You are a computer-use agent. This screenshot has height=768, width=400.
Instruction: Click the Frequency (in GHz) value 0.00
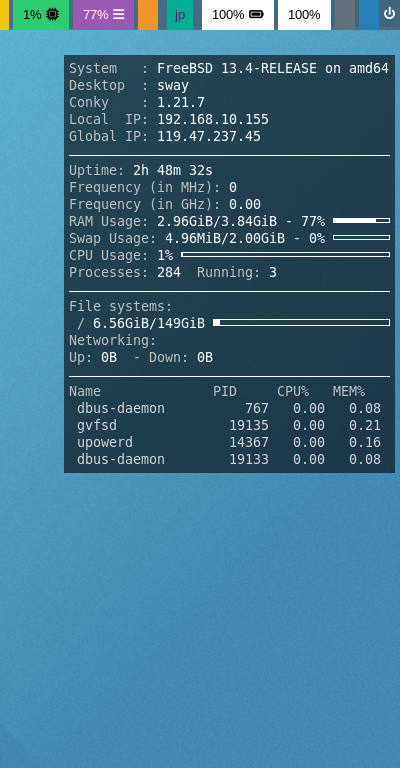click(245, 204)
